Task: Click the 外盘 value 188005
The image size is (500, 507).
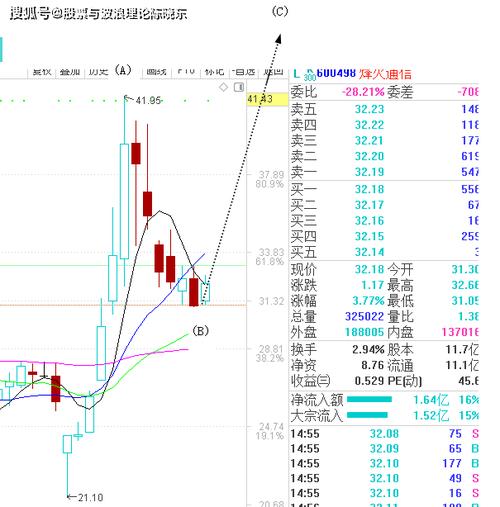Action: tap(365, 332)
